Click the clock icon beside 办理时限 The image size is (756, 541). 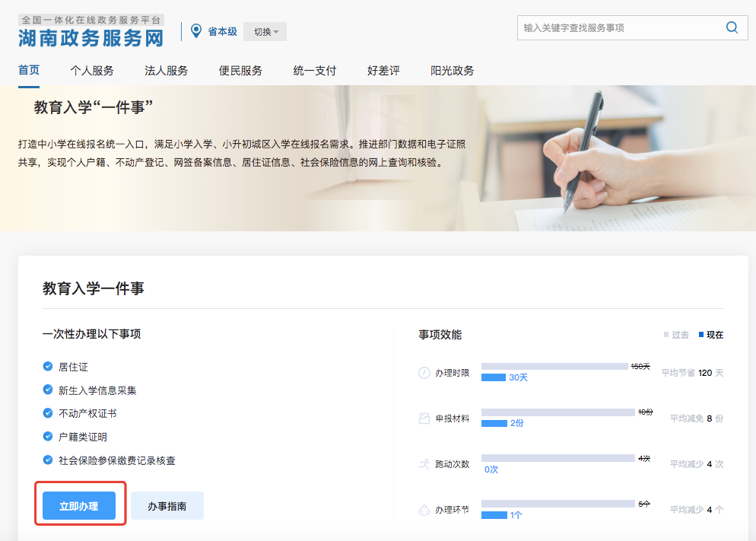pyautogui.click(x=424, y=373)
